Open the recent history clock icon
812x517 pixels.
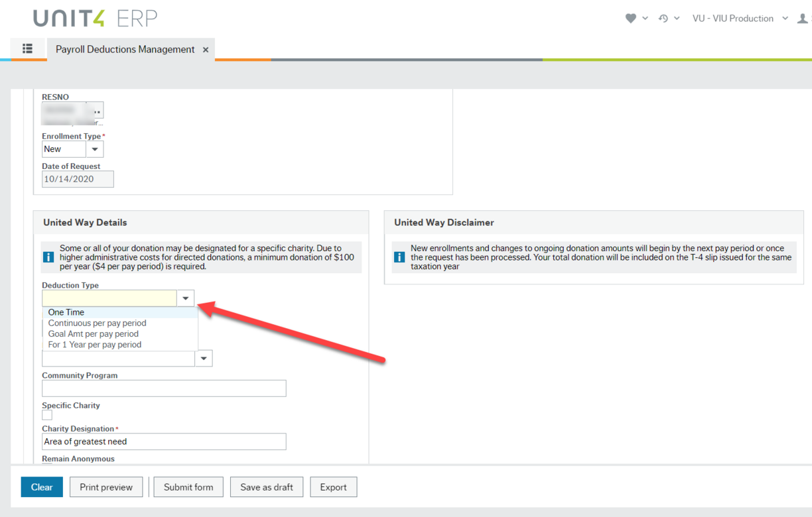point(663,19)
